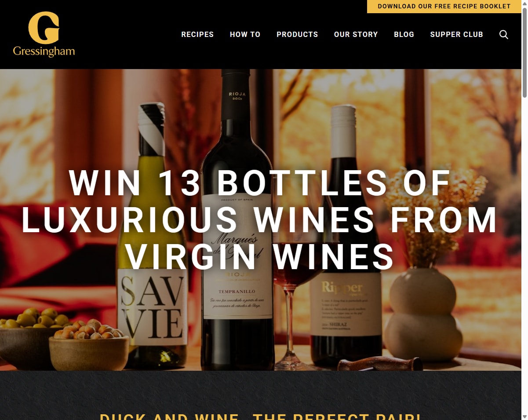The width and height of the screenshot is (528, 420).
Task: Visit the Our Story section
Action: click(x=356, y=34)
